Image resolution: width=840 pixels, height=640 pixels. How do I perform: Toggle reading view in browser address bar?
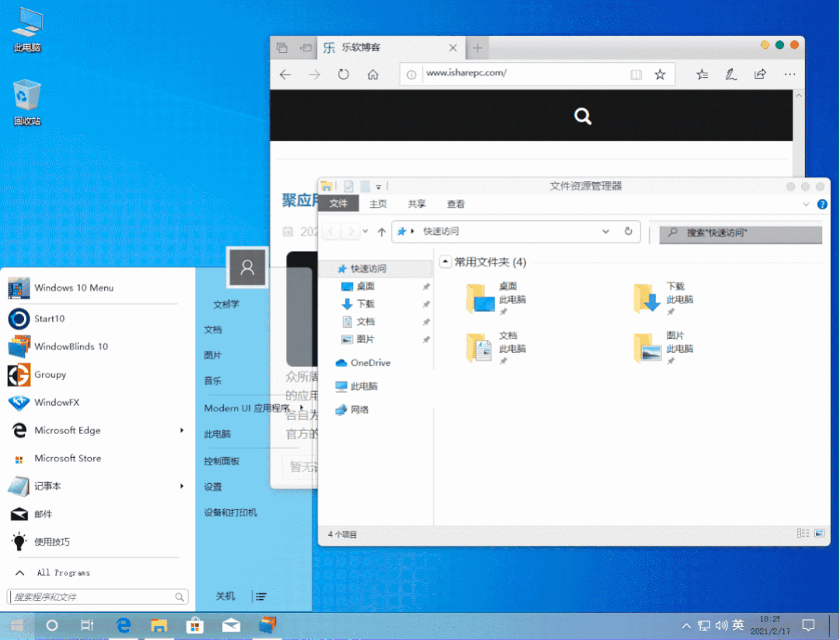pos(636,75)
